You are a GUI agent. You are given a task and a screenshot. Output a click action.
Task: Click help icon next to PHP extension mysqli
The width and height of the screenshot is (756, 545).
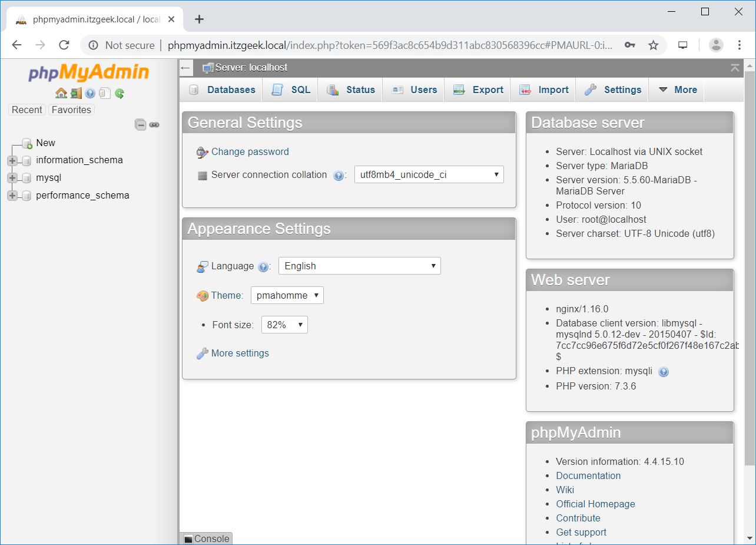[x=664, y=372]
